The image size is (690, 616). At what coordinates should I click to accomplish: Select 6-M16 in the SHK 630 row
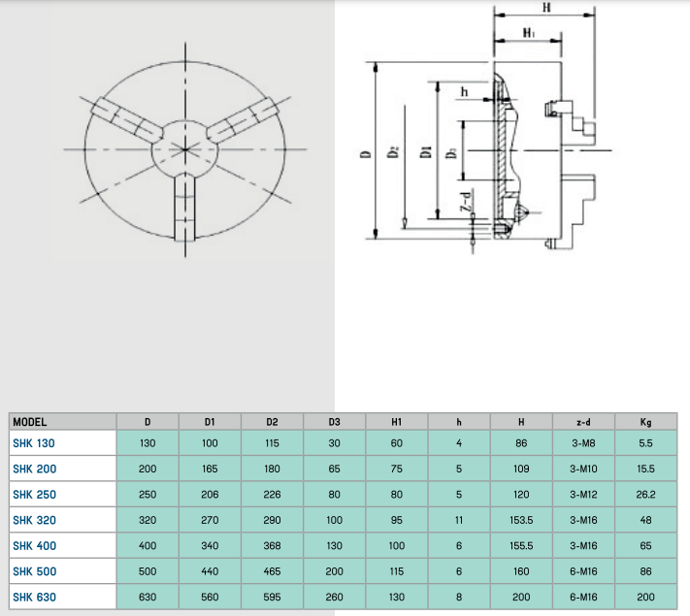point(583,597)
